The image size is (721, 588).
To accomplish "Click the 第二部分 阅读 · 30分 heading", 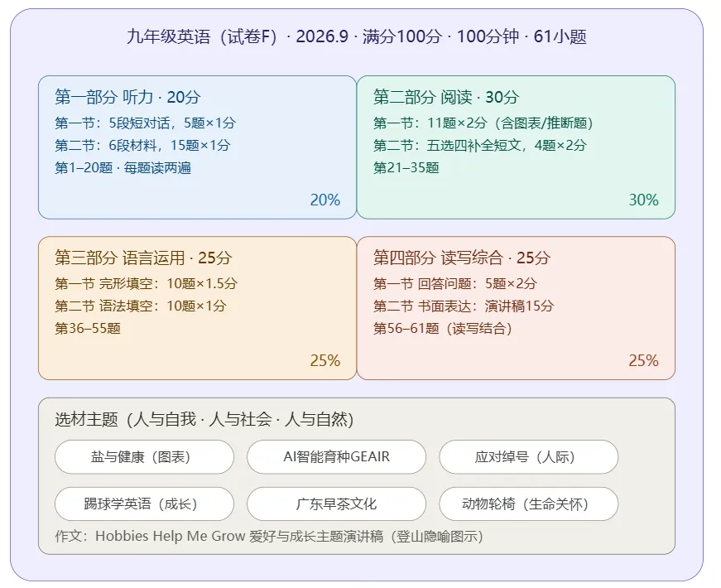I will click(446, 97).
